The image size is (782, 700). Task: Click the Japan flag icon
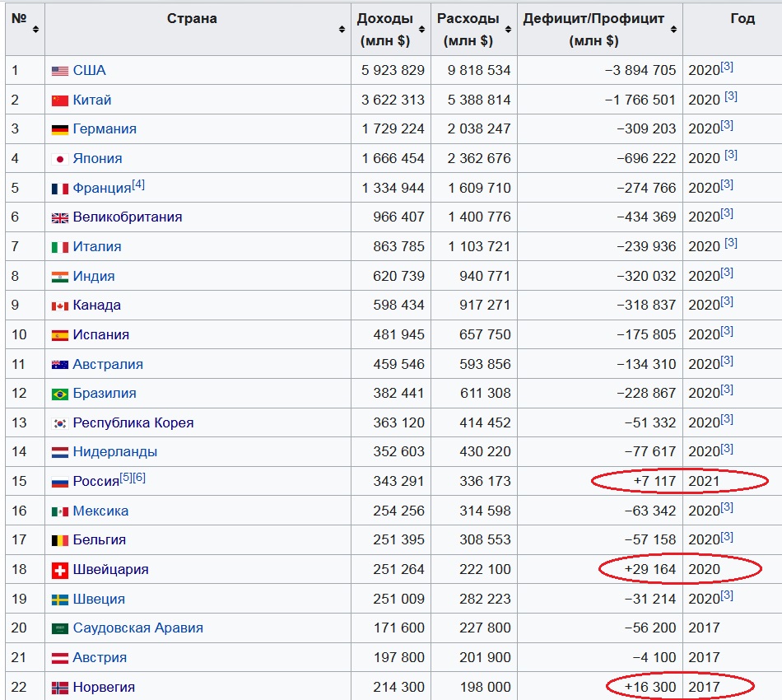(x=60, y=159)
